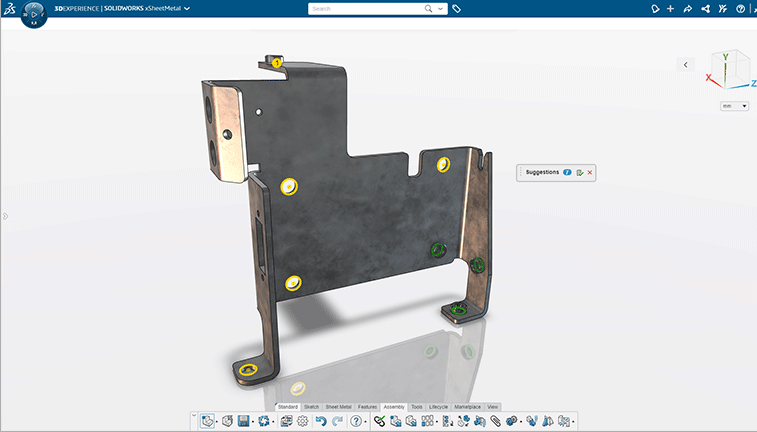The height and width of the screenshot is (432, 757).
Task: Accept suggestions with the green check icon
Action: 580,173
